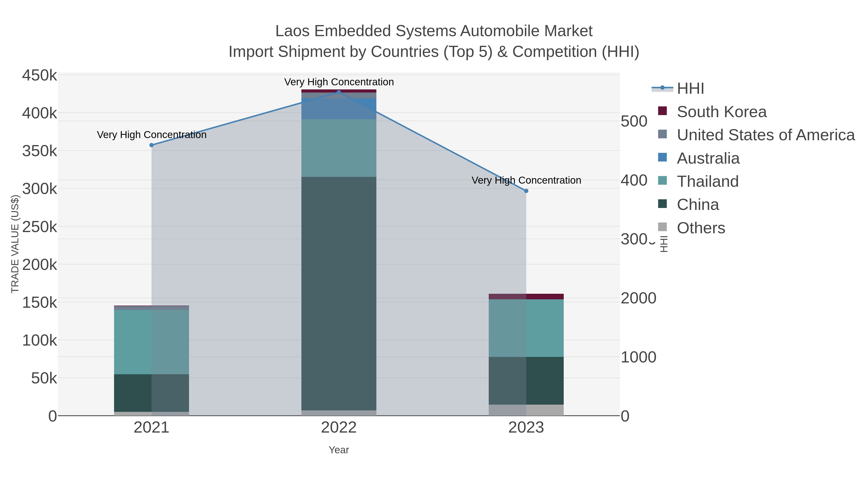This screenshot has width=868, height=488.
Task: Click the Australia segment of 2022 bar
Action: 339,109
